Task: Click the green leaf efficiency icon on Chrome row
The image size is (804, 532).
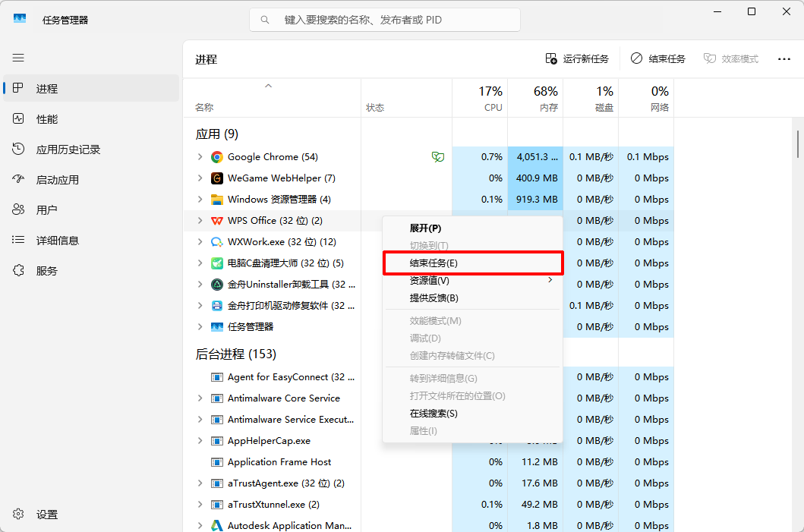Action: pyautogui.click(x=438, y=157)
